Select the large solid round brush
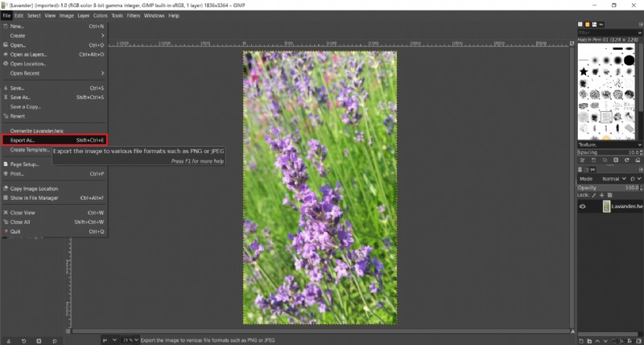Viewport: 644px width, 345px height. click(628, 59)
